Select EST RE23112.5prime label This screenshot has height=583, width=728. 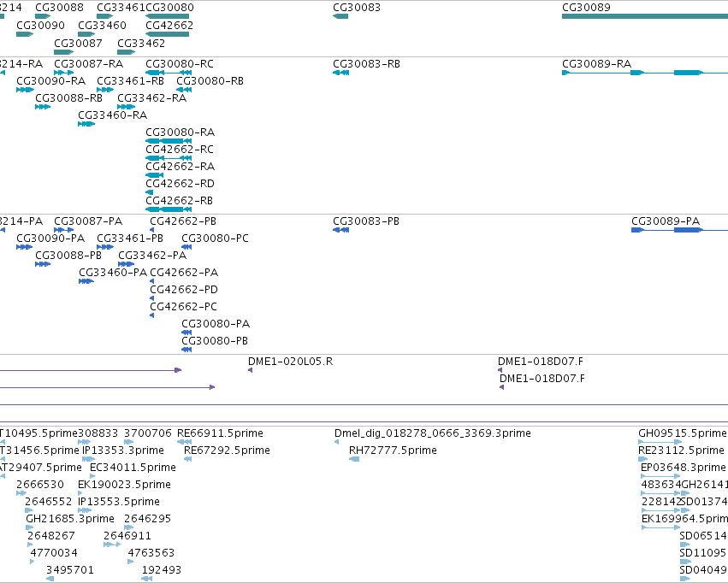681,450
